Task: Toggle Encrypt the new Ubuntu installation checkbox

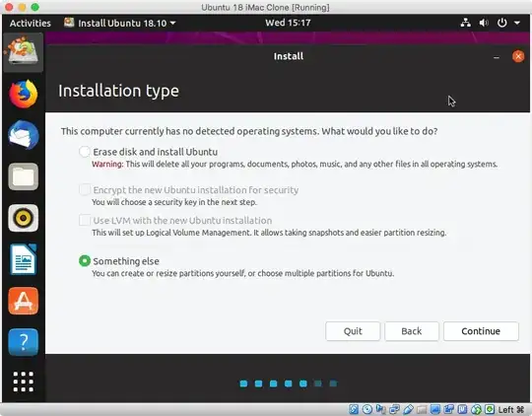Action: 85,189
